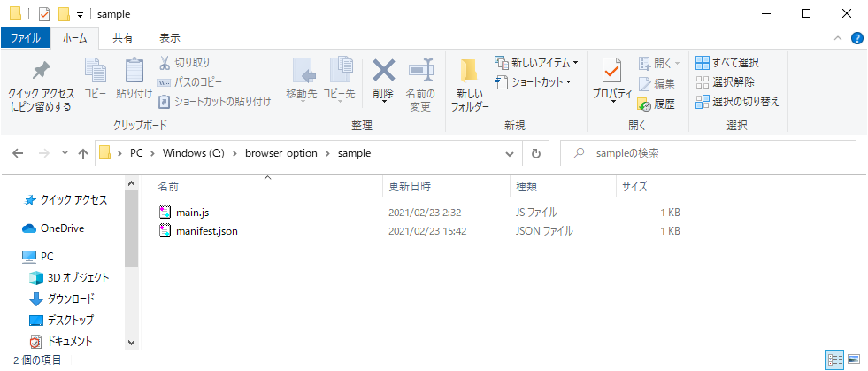Open Shortcut (ショートカット) dropdown
Image resolution: width=868 pixels, height=371 pixels.
[x=533, y=82]
